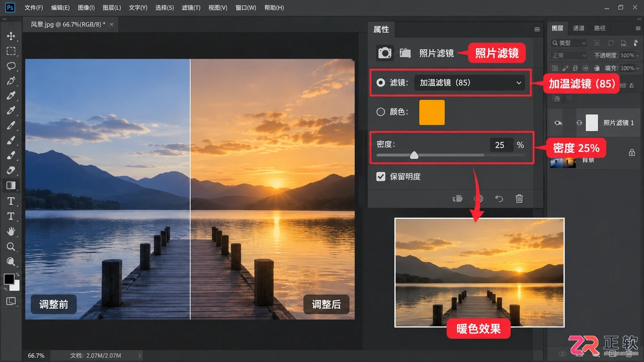
Task: Hide the 照片滤镜 1 layer
Action: [558, 123]
